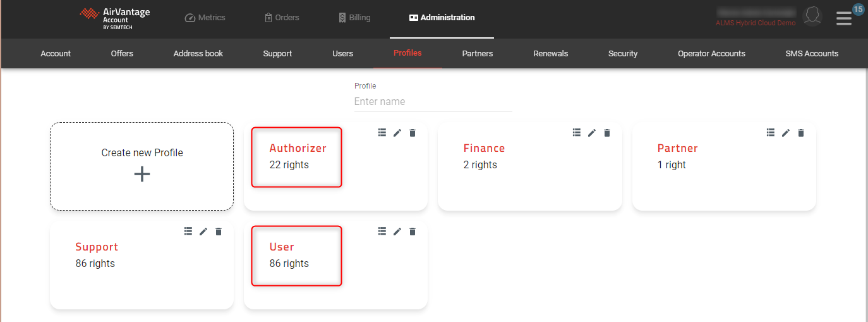868x322 pixels.
Task: Edit the Finance profile via pencil icon
Action: [591, 133]
